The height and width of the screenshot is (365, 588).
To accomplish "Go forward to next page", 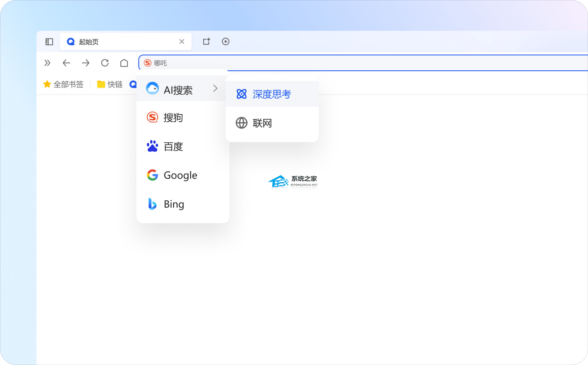I will [85, 63].
